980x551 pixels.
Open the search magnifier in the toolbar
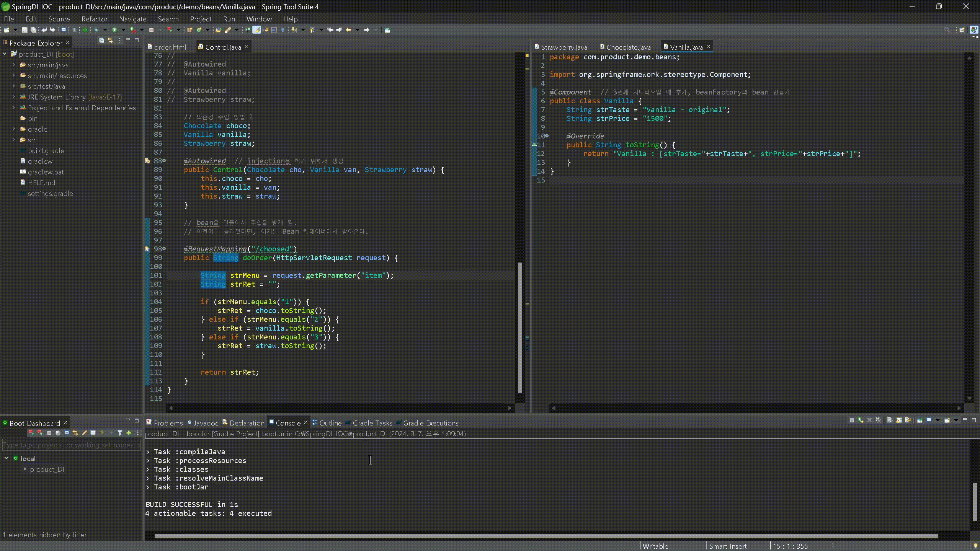pos(947,30)
